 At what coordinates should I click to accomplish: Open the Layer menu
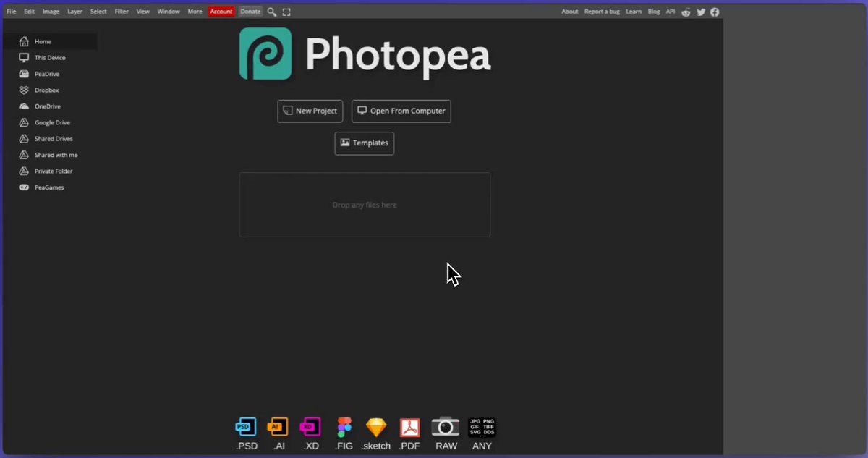[75, 12]
